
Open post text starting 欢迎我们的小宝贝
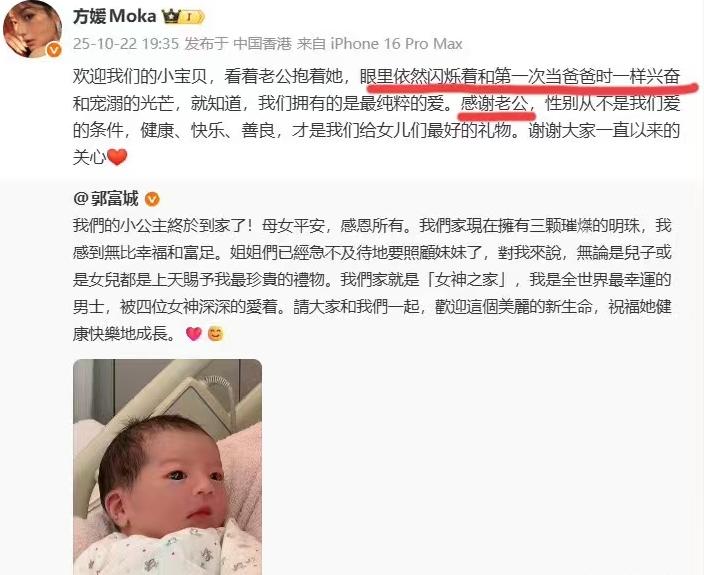(376, 117)
